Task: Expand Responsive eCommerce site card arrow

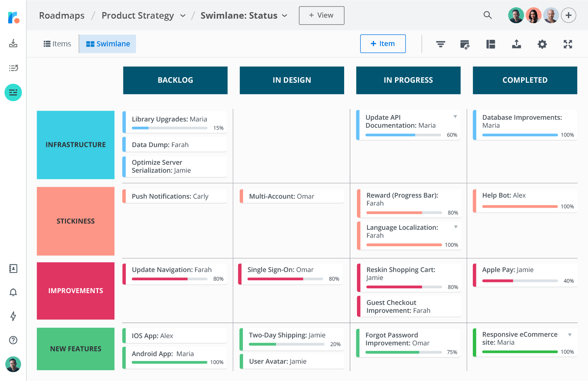Action: point(570,335)
